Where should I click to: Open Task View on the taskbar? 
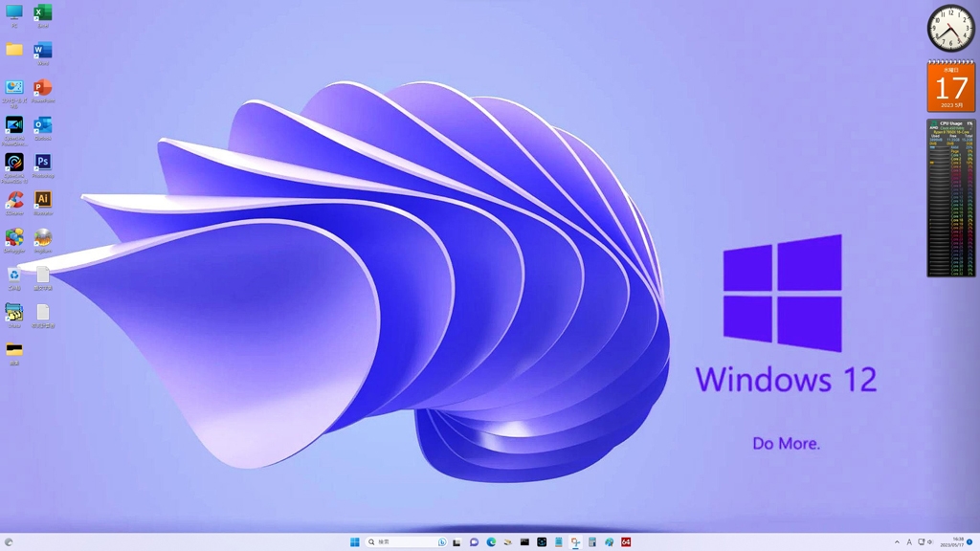point(457,542)
